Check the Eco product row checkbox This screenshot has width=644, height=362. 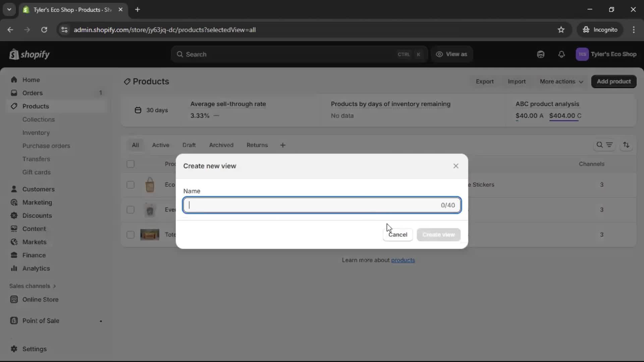[130, 185]
